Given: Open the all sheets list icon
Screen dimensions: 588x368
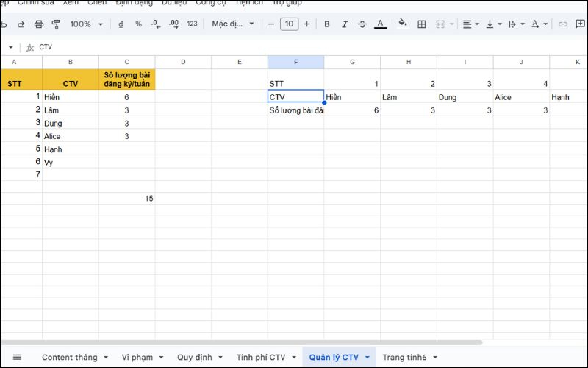Looking at the screenshot, I should (x=17, y=357).
